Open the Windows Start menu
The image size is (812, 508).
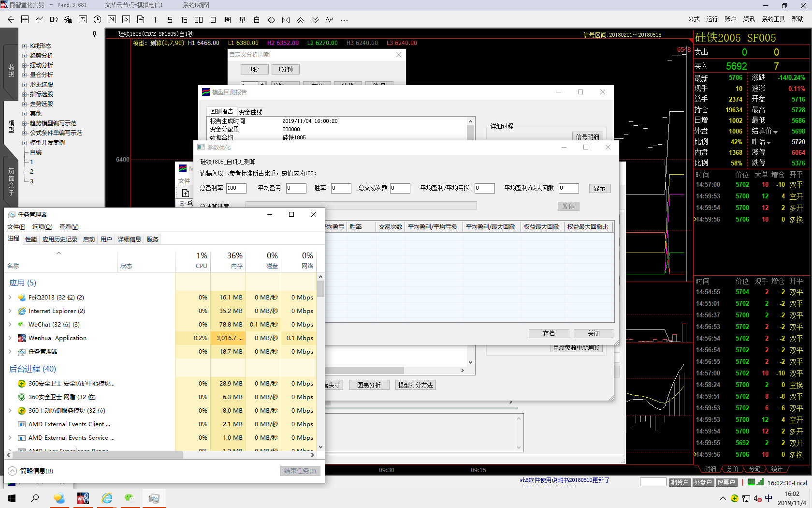tap(12, 498)
